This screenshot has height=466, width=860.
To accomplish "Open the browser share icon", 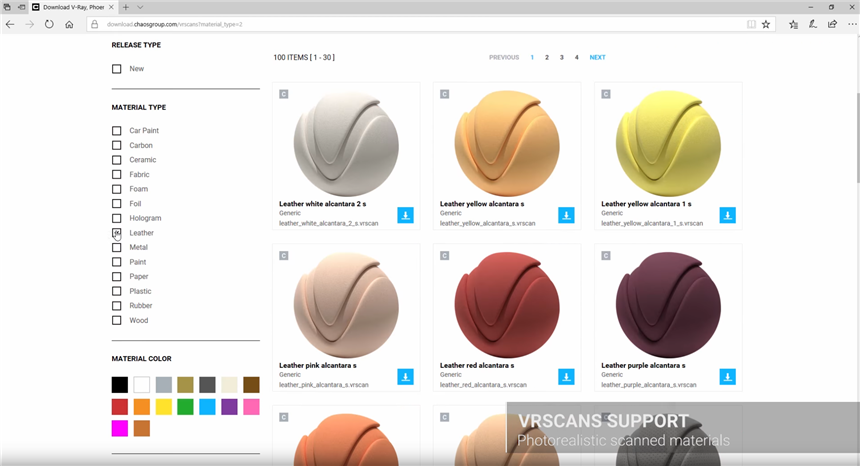I will tap(832, 24).
